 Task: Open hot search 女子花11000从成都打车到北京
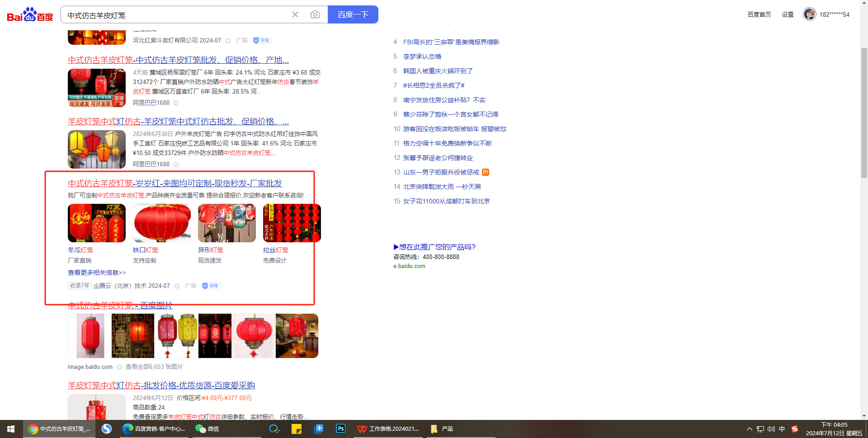coord(447,201)
